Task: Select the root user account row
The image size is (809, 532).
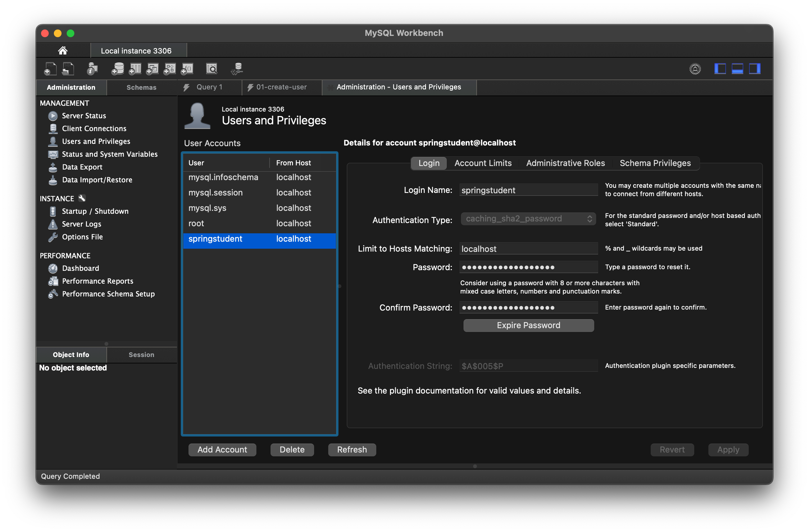Action: point(259,223)
